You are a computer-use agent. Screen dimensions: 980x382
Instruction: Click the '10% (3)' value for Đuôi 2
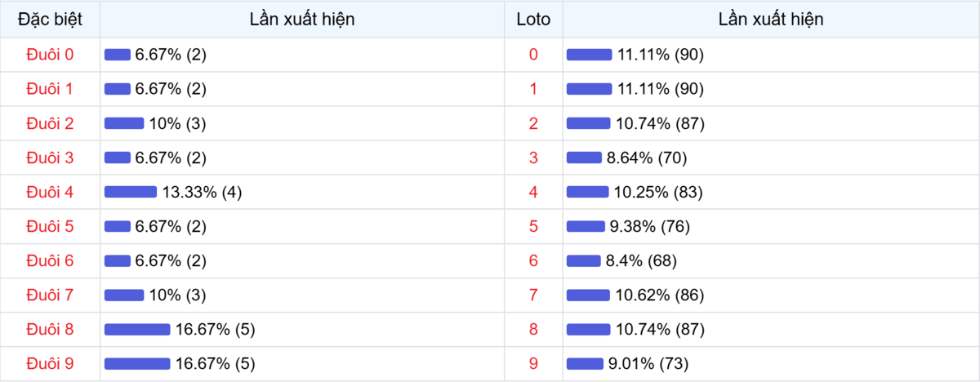(x=178, y=124)
